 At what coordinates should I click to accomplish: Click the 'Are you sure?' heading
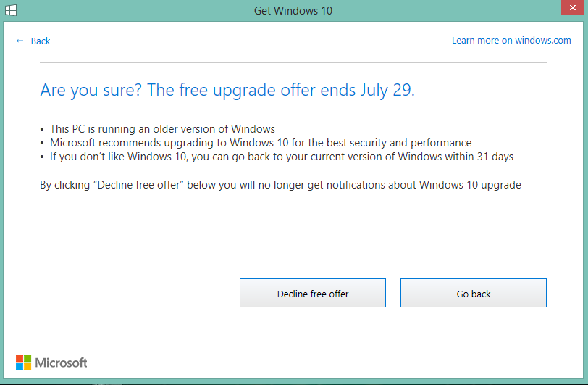[227, 90]
